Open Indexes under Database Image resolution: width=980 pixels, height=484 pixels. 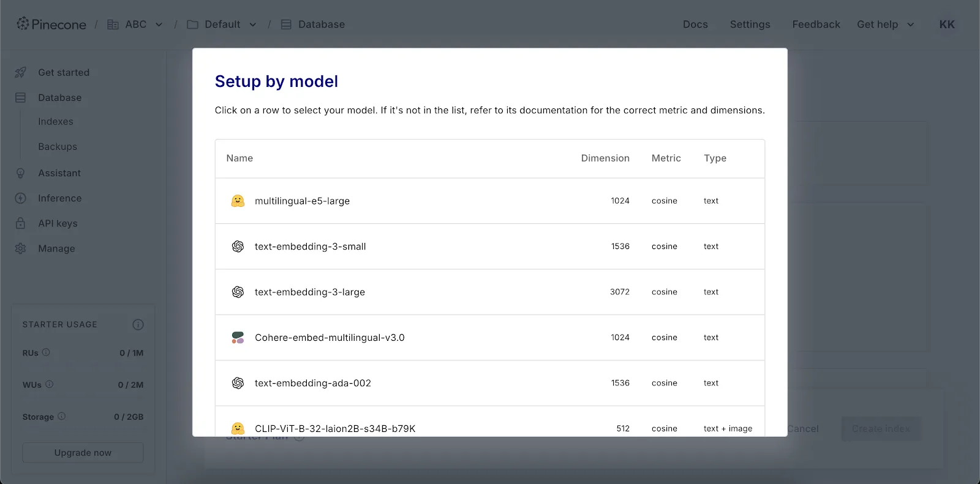coord(56,122)
